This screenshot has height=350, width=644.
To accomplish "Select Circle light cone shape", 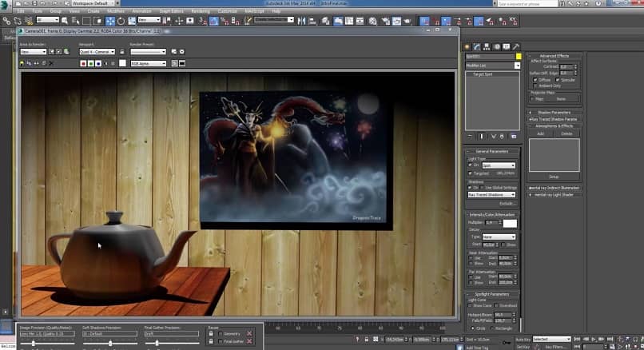I will point(473,328).
